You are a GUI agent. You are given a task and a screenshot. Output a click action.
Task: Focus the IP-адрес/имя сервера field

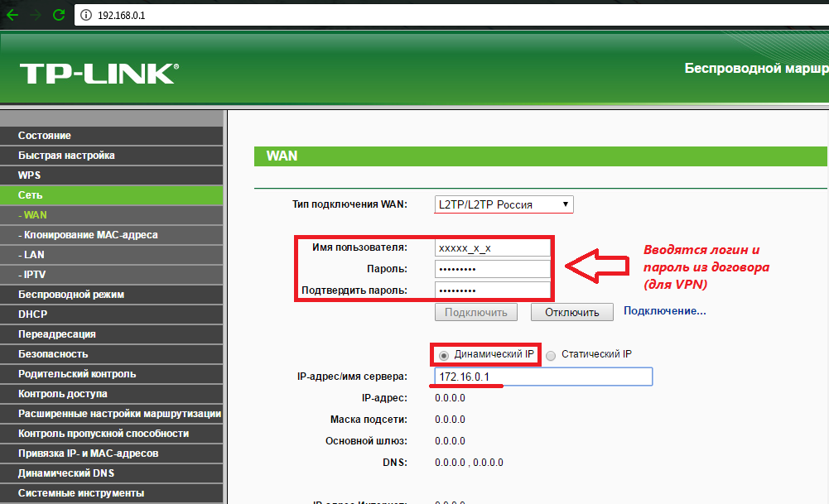542,377
